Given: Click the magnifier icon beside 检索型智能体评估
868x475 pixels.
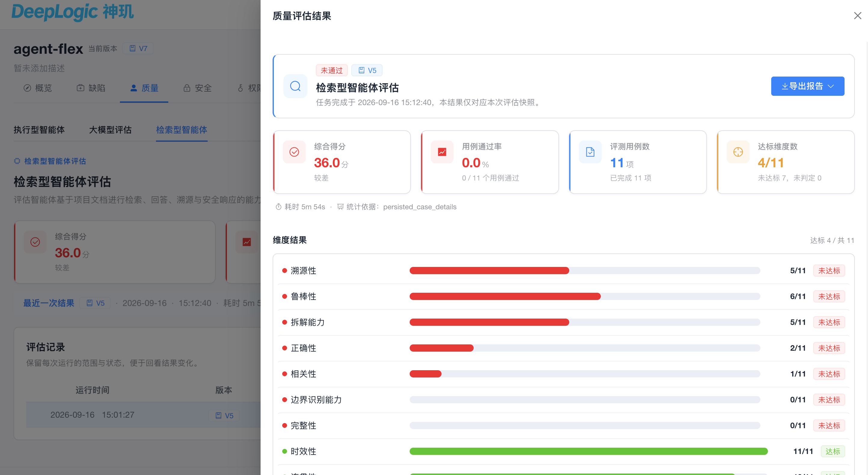Looking at the screenshot, I should coord(295,86).
